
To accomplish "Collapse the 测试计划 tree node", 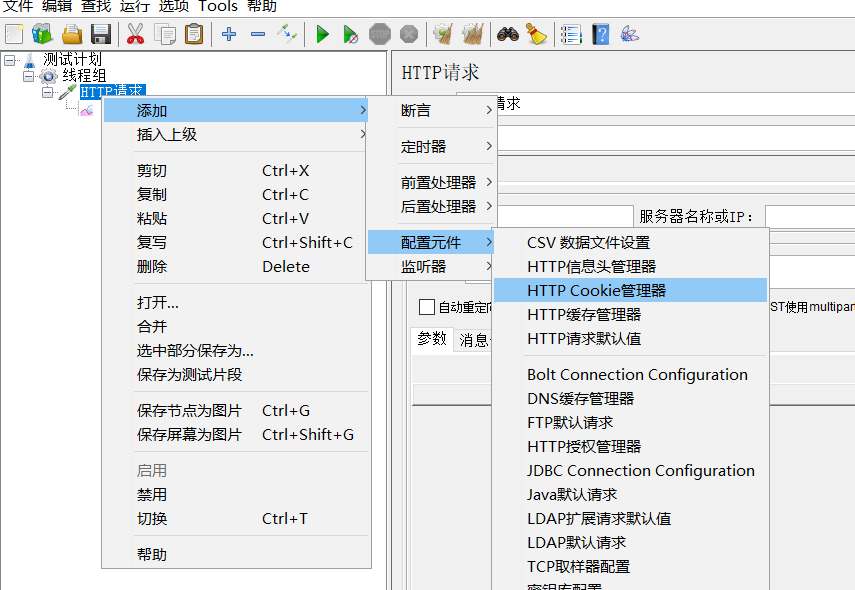I will point(10,60).
